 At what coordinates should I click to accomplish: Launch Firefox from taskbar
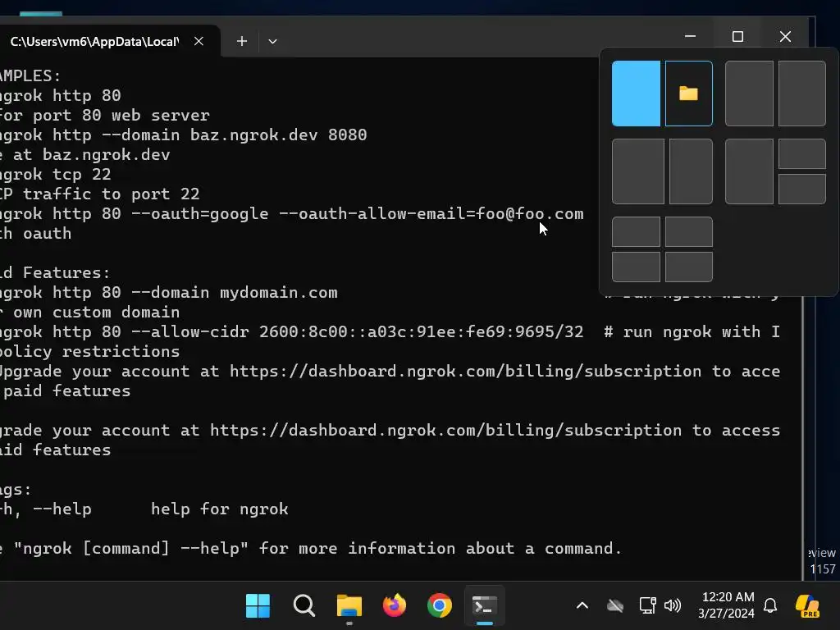coord(395,606)
